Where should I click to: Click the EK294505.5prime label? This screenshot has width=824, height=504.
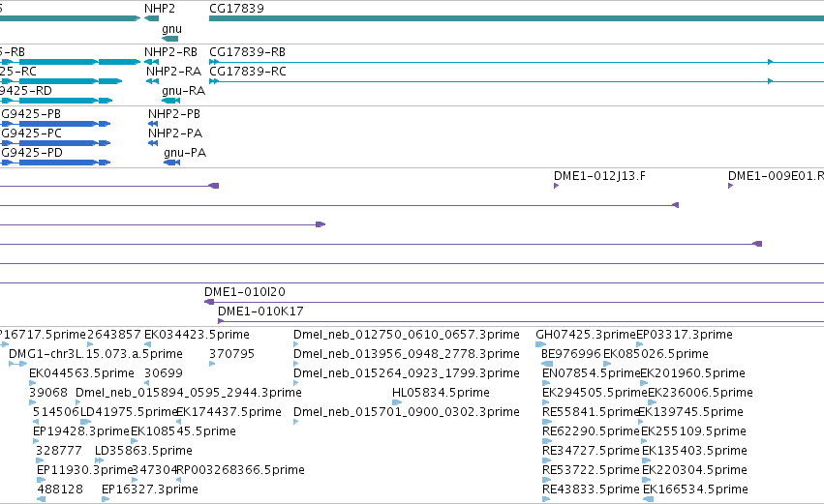[595, 393]
